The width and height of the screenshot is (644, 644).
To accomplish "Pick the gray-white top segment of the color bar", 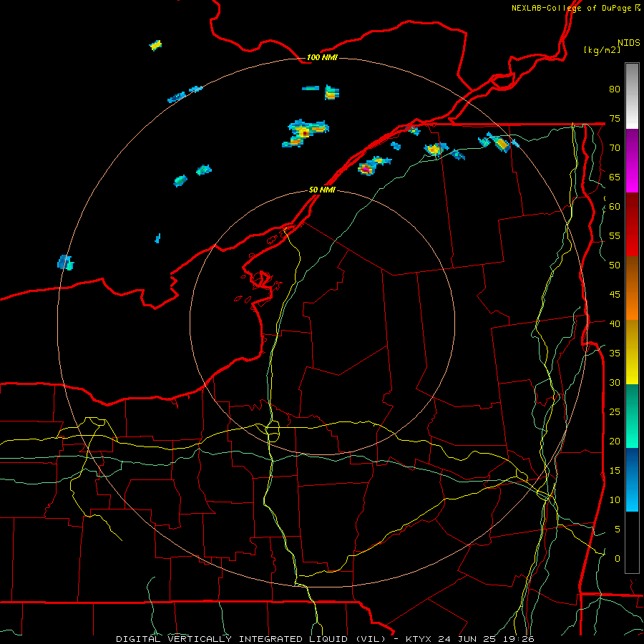I will (x=632, y=96).
